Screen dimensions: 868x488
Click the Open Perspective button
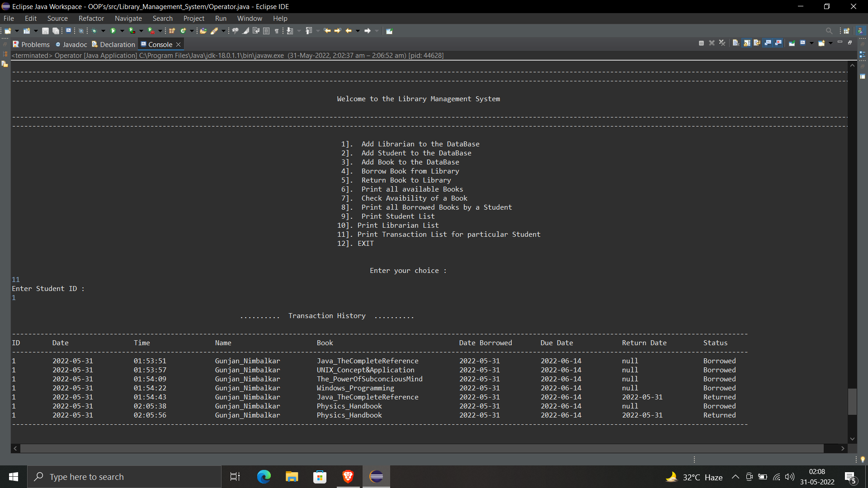click(x=846, y=31)
